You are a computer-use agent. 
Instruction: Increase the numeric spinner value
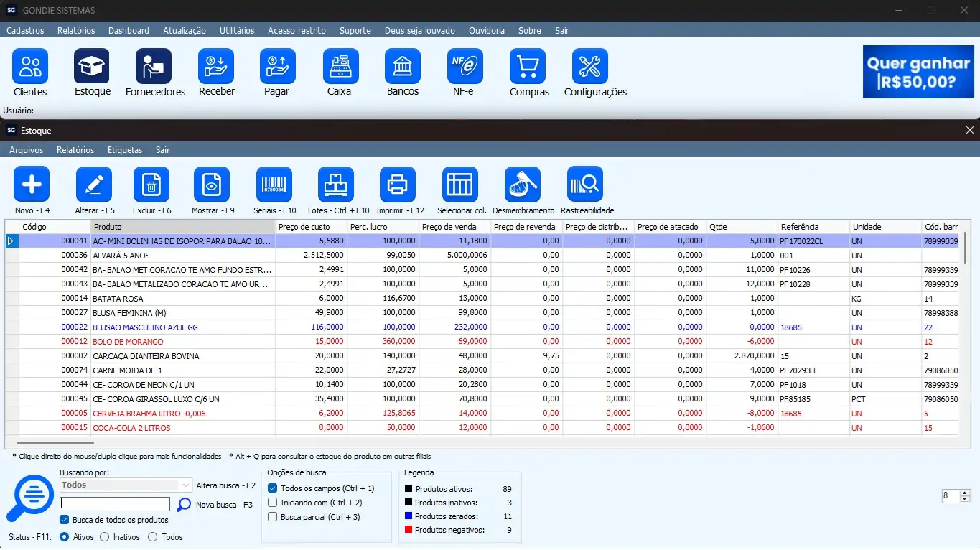click(x=965, y=493)
